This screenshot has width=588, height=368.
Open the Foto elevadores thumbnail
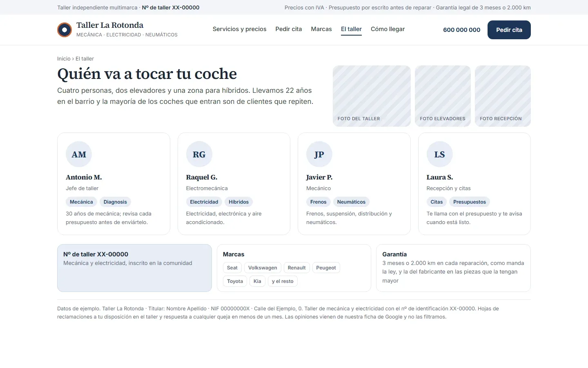tap(443, 96)
